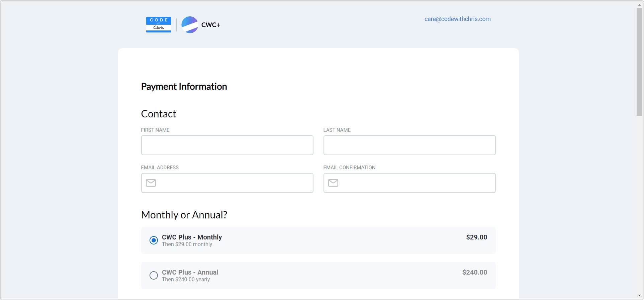644x300 pixels.
Task: Click the 'EMAIL ADDRESS' field label
Action: pos(160,168)
